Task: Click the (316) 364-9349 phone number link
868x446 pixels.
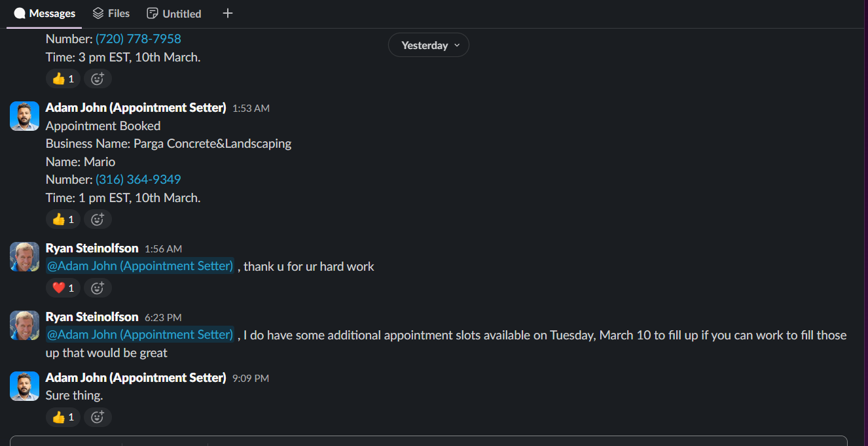Action: point(138,180)
